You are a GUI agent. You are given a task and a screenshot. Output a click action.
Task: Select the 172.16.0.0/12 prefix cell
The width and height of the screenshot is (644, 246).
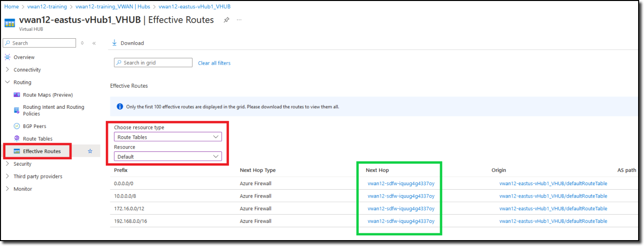(128, 208)
